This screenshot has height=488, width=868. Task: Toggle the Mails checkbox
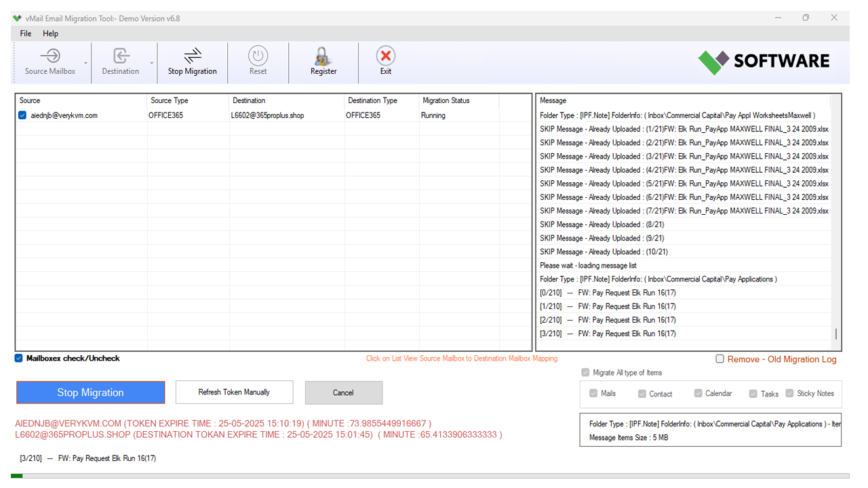click(x=593, y=393)
